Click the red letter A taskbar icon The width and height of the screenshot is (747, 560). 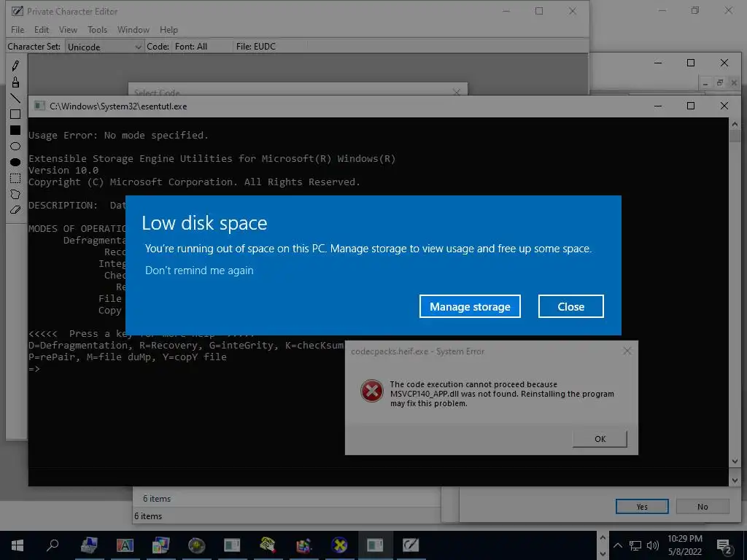125,545
